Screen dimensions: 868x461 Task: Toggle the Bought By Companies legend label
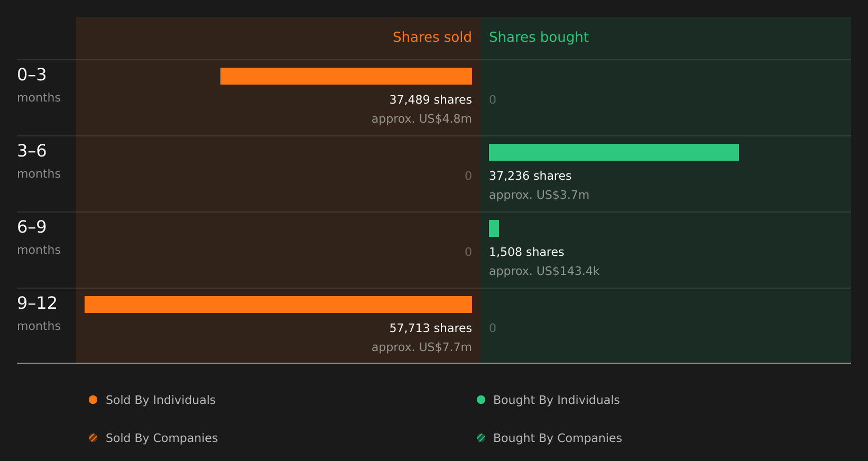click(x=558, y=438)
